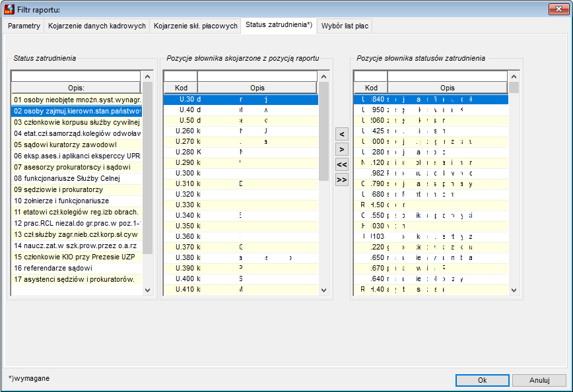Click the scroll down arrow in the Status zatrudnienia list
The width and height of the screenshot is (573, 392).
148,290
